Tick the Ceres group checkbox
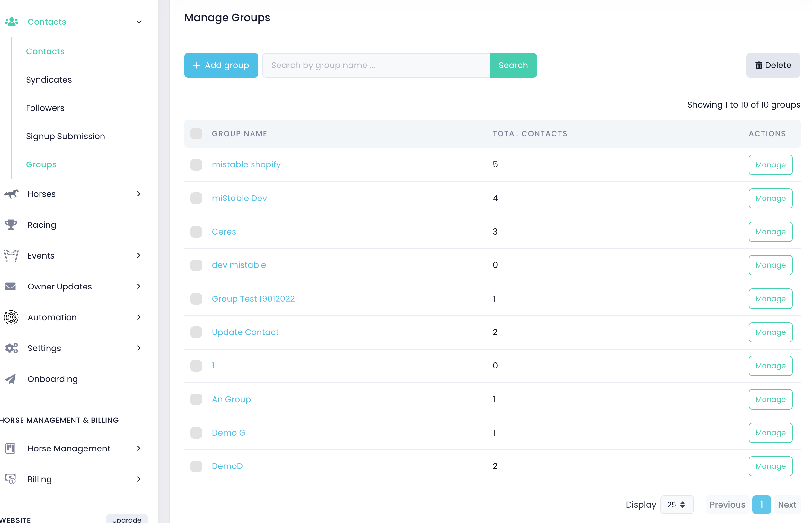 tap(196, 232)
